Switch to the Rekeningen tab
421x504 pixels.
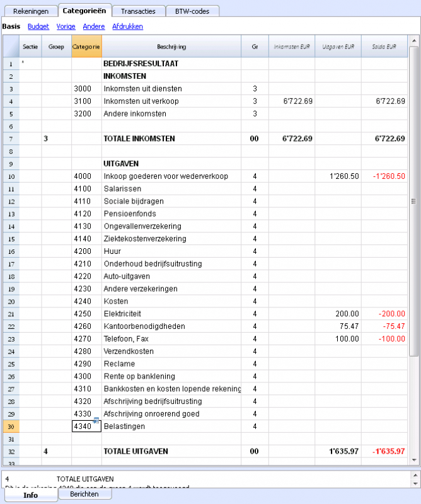(31, 11)
